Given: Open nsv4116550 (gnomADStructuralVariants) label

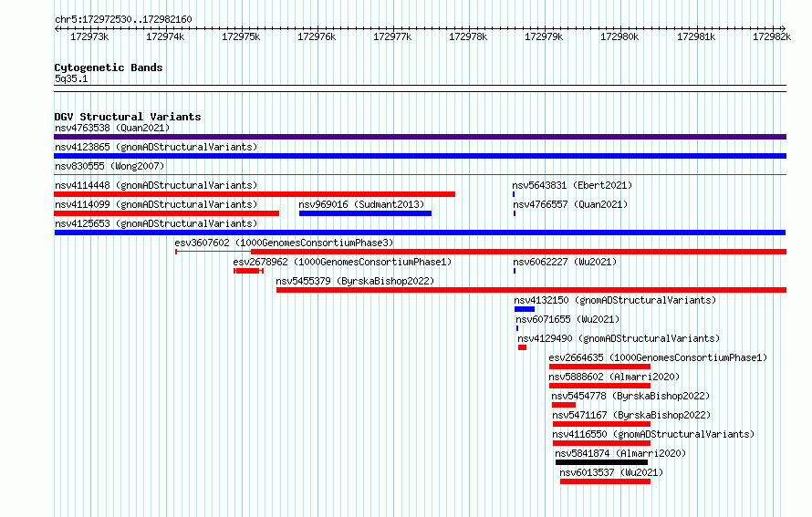Looking at the screenshot, I should [653, 434].
